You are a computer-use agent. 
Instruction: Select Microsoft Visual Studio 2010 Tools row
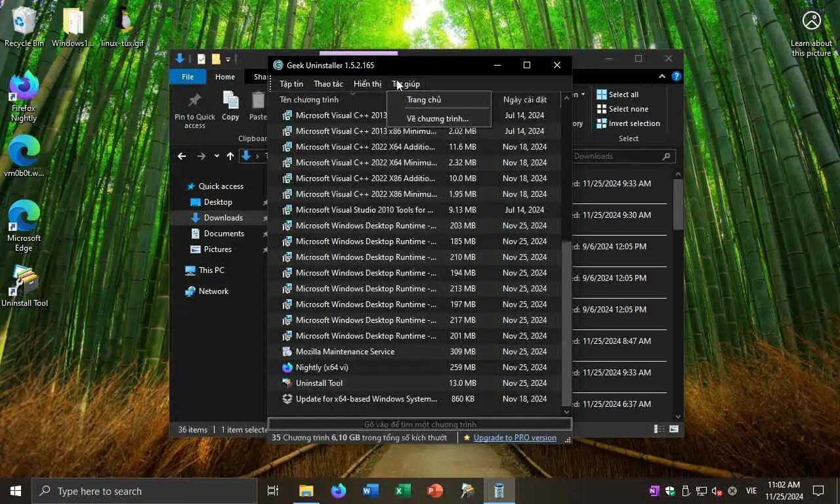pos(415,210)
